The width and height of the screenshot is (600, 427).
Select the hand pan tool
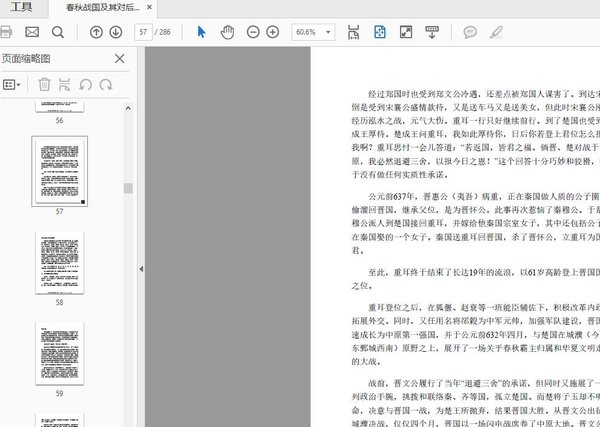[227, 32]
